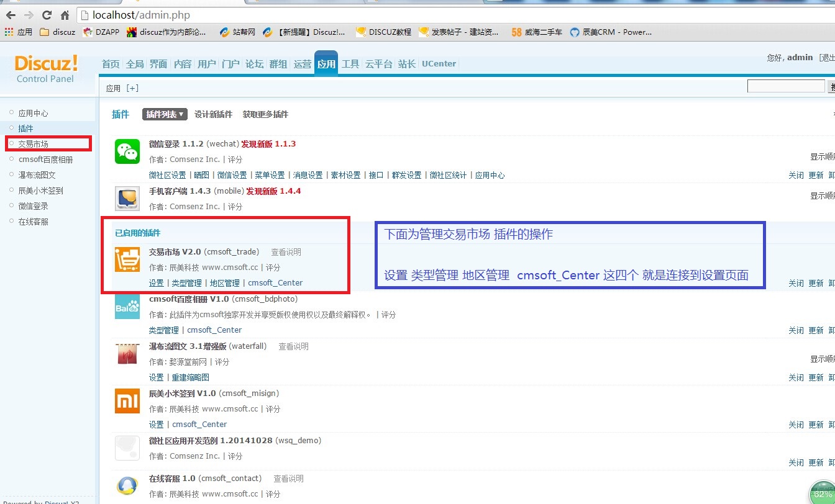The height and width of the screenshot is (504, 835).
Task: Select 微信登录 in the left sidebar
Action: tap(33, 206)
